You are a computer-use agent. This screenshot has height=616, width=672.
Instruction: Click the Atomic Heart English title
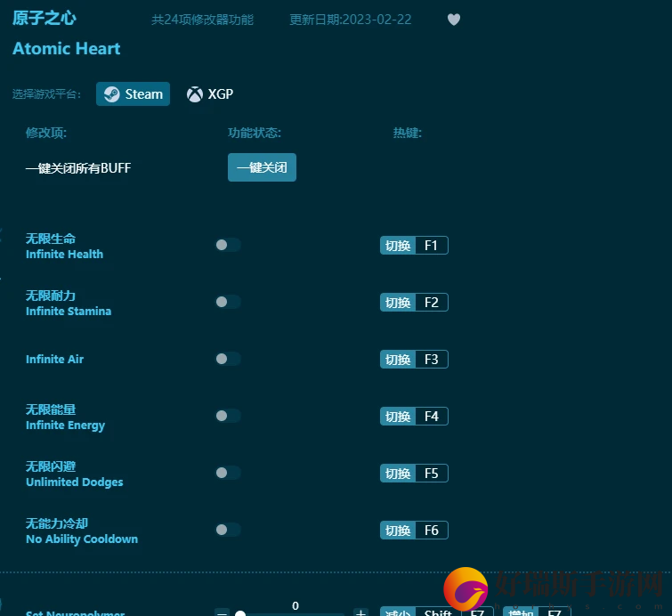pos(67,48)
